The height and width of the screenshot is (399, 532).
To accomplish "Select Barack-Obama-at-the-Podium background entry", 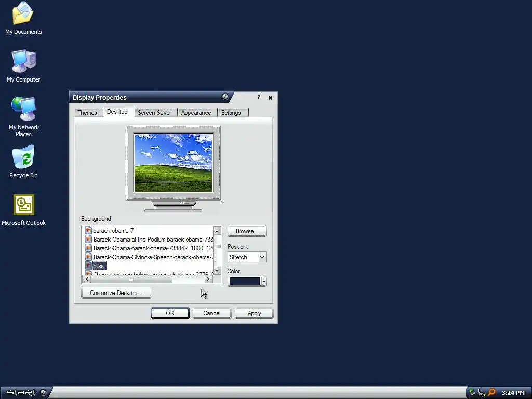I will point(153,240).
